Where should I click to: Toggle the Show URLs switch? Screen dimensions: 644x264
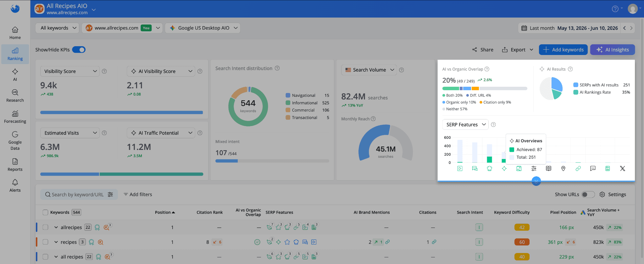pos(588,195)
